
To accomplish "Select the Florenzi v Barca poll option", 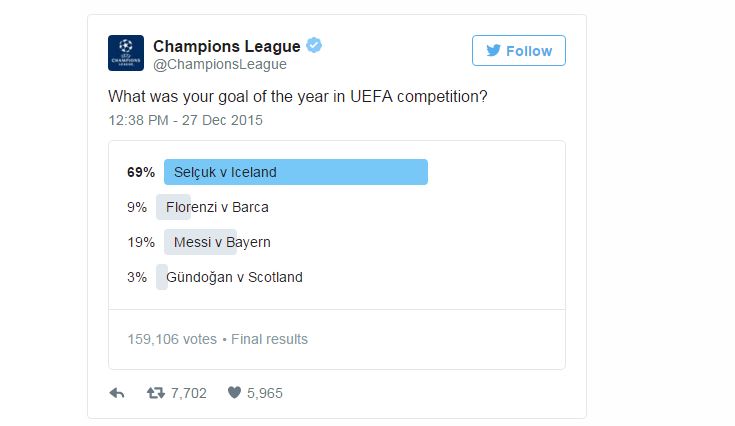I will point(218,207).
